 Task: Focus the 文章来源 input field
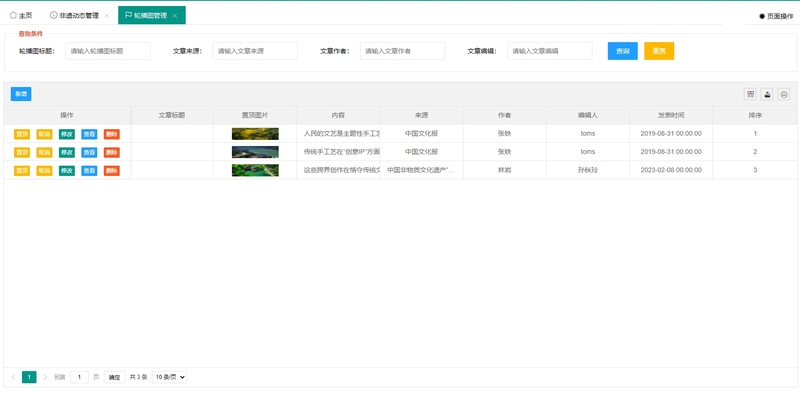point(255,51)
